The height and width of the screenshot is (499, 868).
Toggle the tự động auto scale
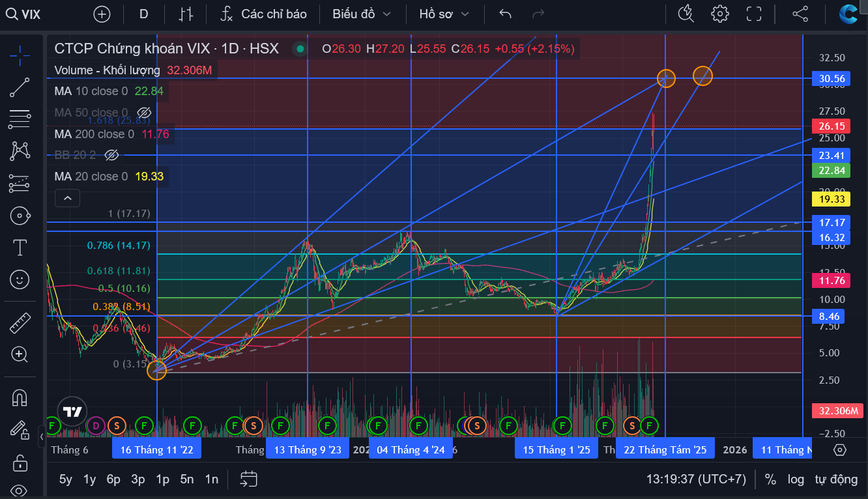pos(836,479)
